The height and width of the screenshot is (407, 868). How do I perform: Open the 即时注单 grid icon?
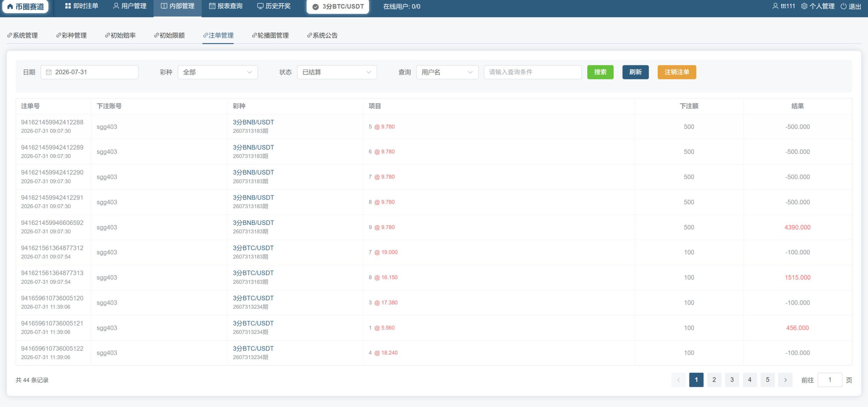click(x=68, y=6)
